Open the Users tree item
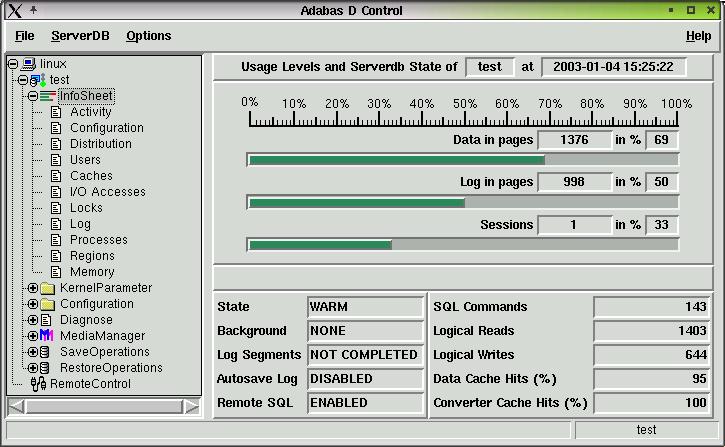This screenshot has height=447, width=725. coord(85,160)
